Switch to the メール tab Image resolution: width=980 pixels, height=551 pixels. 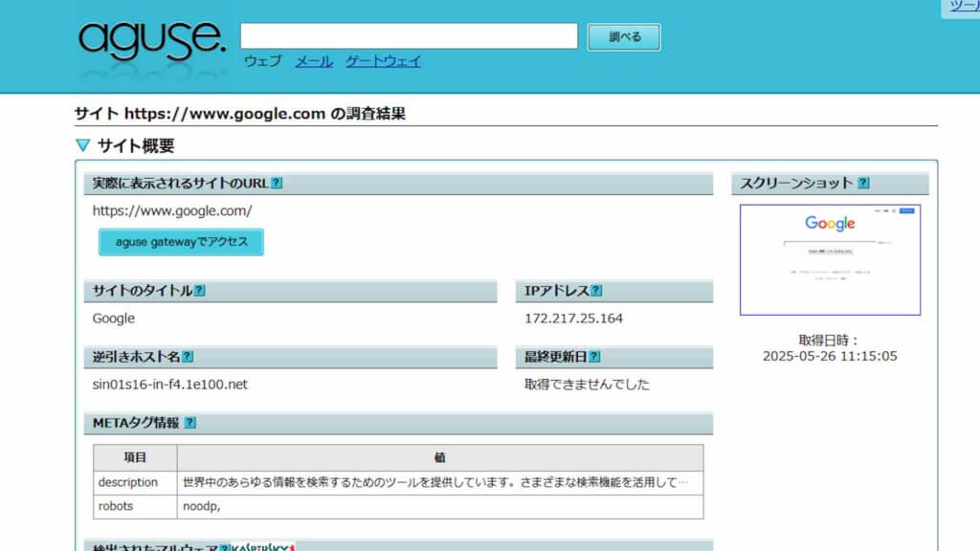[x=314, y=61]
